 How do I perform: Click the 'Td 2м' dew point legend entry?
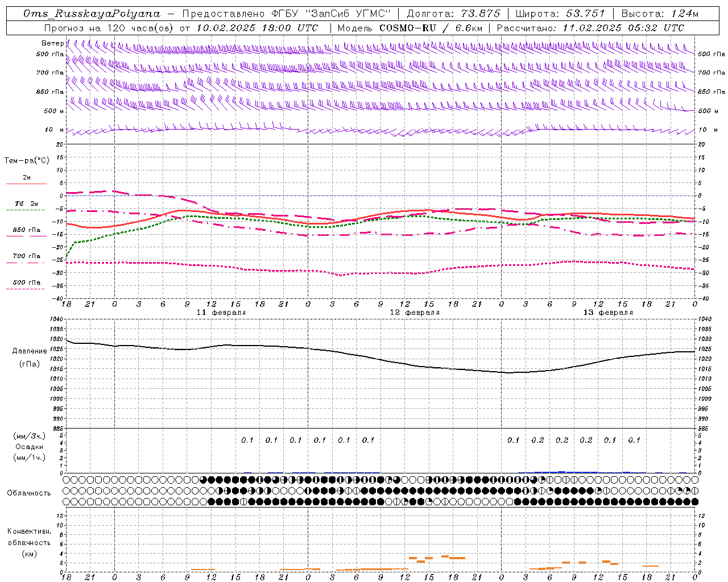tap(27, 203)
